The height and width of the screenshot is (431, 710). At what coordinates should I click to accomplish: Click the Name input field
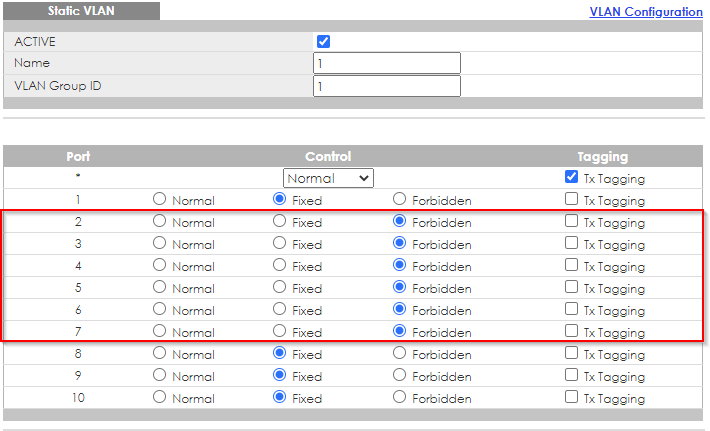click(x=386, y=63)
